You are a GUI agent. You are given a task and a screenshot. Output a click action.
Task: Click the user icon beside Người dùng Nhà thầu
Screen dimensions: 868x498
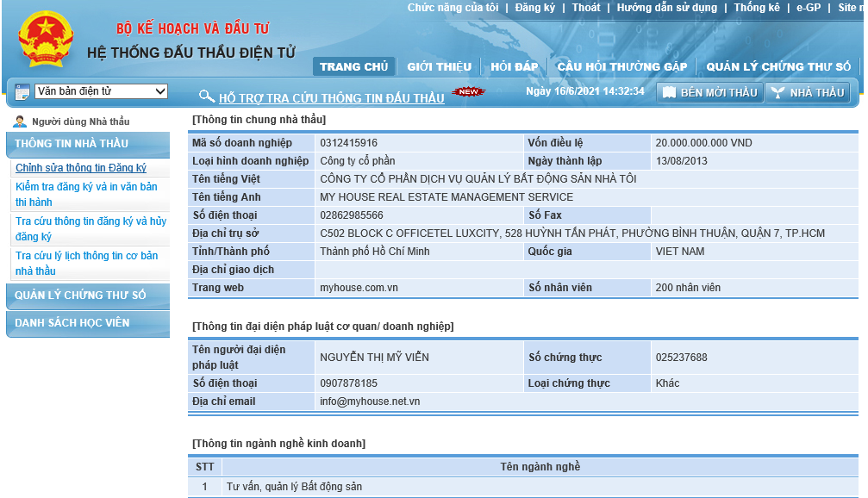point(20,121)
